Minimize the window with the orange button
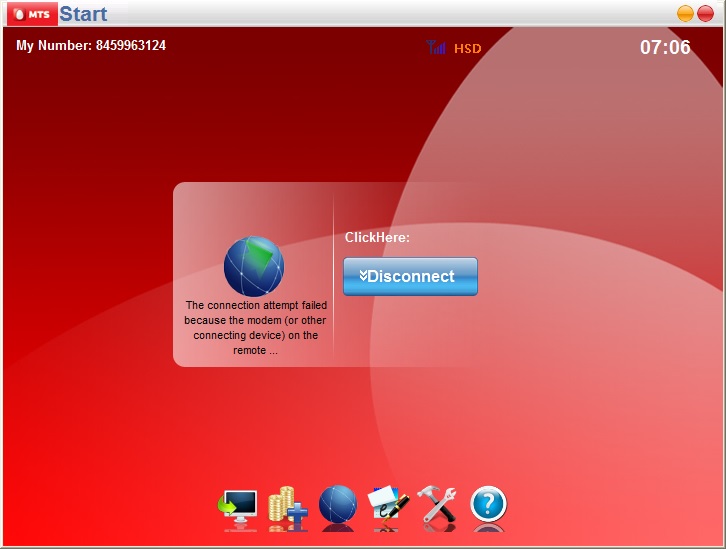 (685, 13)
